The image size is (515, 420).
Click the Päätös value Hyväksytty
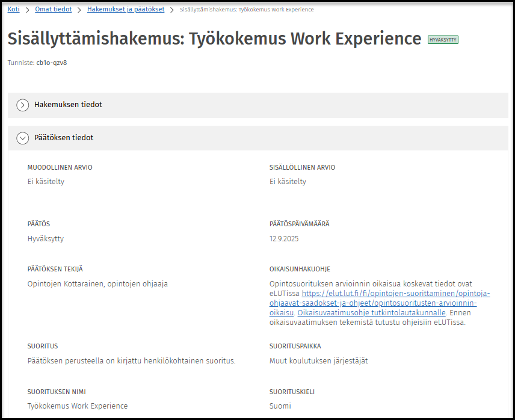pos(46,239)
